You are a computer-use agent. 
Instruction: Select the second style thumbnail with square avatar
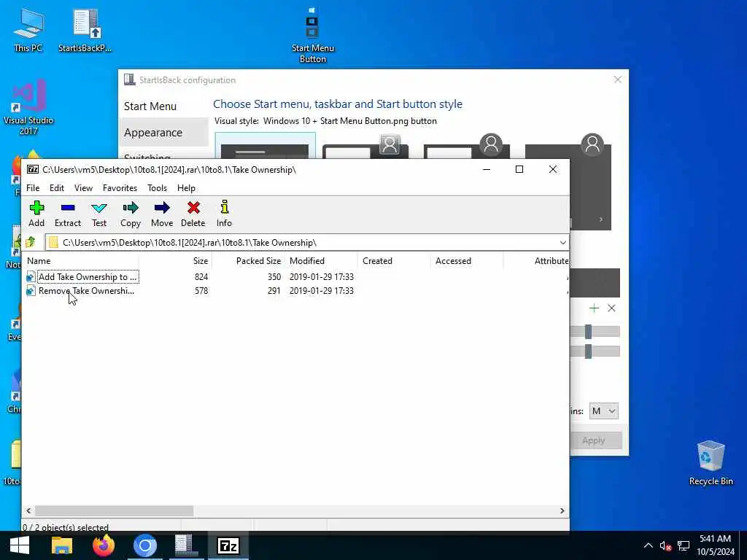(x=365, y=146)
